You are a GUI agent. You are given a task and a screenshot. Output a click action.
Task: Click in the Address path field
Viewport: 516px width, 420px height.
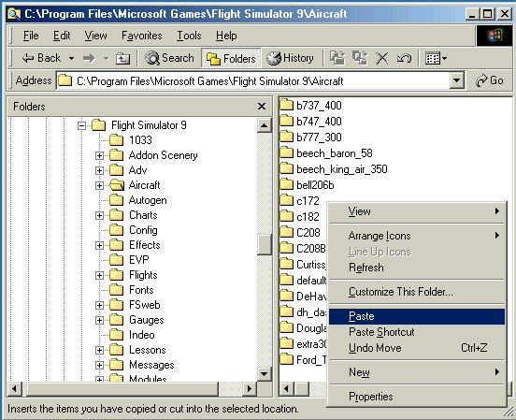pos(253,80)
